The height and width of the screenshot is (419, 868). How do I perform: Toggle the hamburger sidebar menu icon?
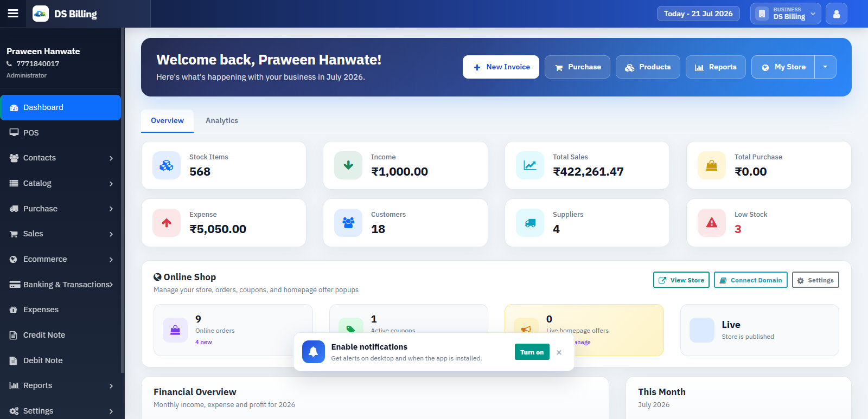13,14
